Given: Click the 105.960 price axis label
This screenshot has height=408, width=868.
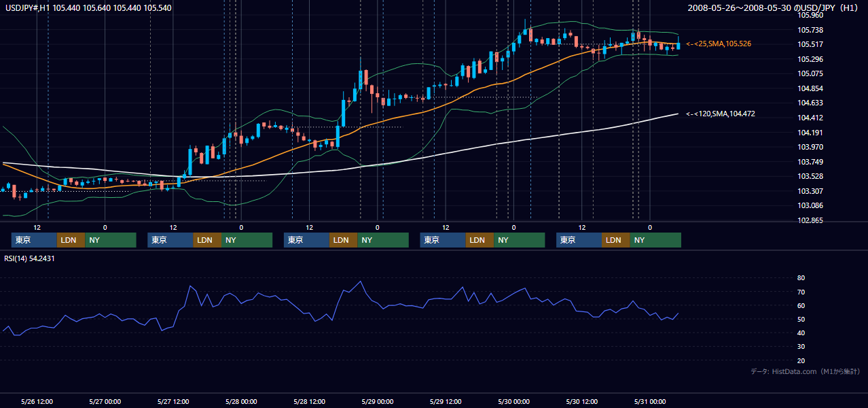Looking at the screenshot, I should pyautogui.click(x=810, y=15).
